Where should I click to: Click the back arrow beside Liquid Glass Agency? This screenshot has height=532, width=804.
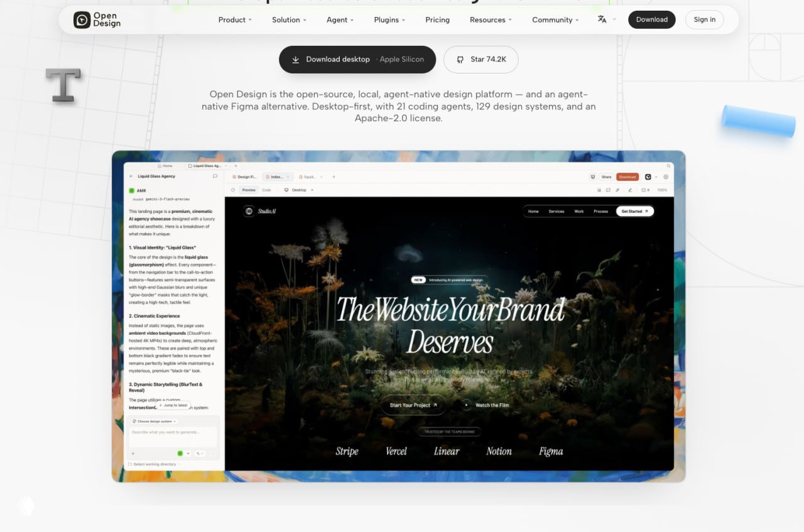tap(131, 176)
